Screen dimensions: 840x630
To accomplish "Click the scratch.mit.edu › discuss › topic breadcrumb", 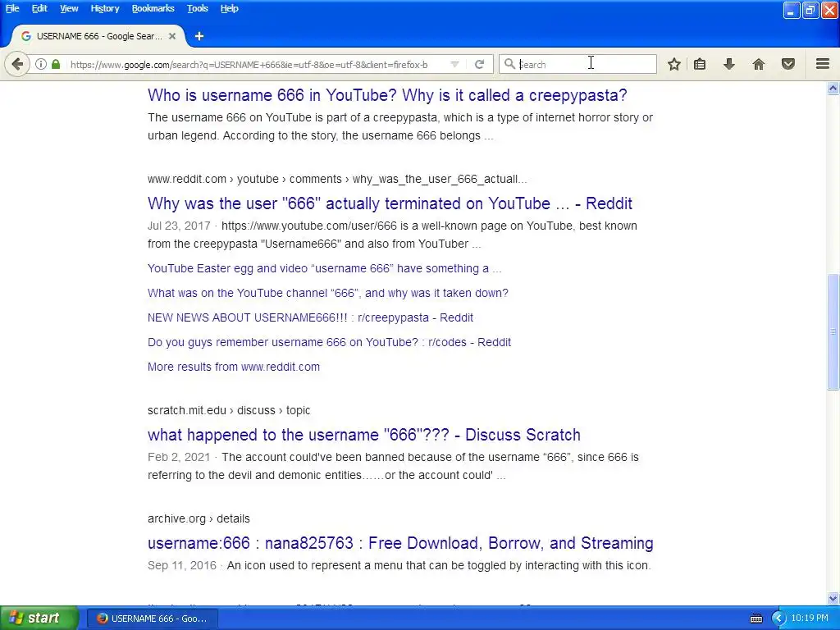I will 229,410.
